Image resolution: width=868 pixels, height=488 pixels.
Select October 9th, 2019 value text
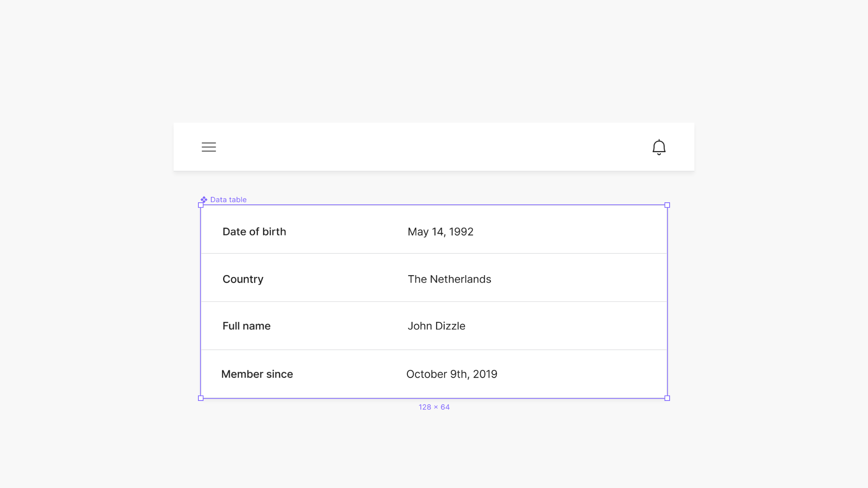(452, 374)
